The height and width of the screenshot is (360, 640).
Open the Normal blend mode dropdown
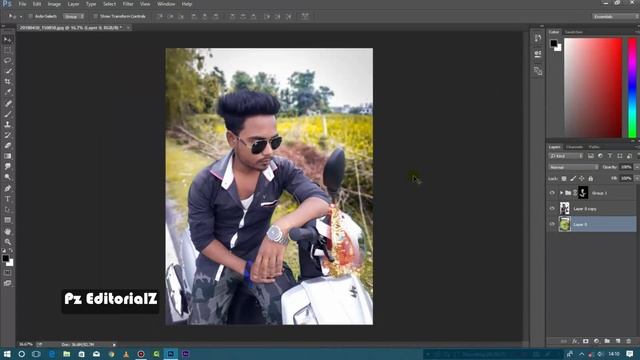pos(573,167)
